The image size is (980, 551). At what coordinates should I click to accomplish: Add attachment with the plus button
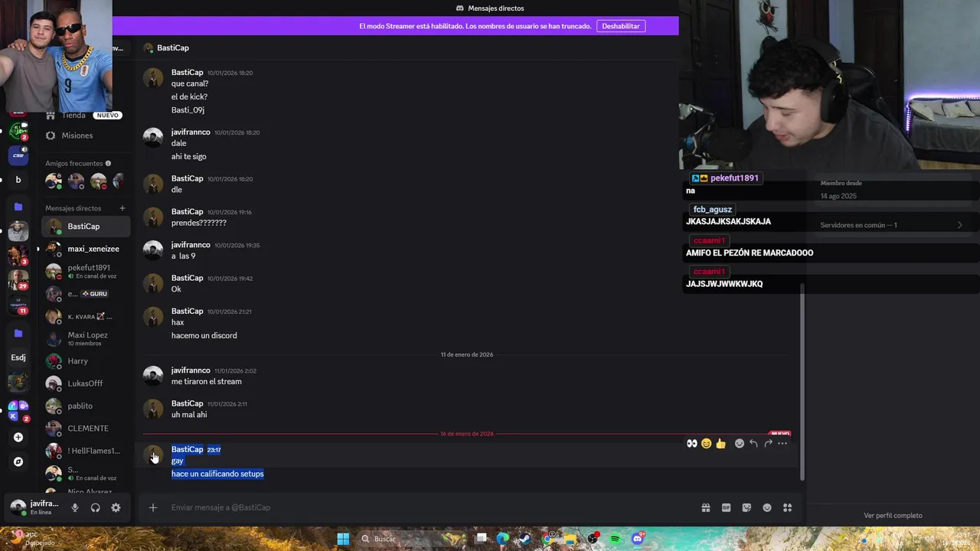[x=153, y=507]
